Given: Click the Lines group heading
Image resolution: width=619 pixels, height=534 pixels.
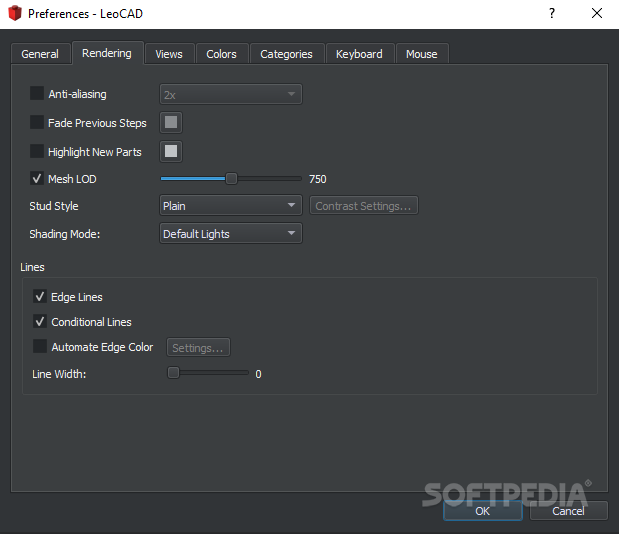Looking at the screenshot, I should tap(32, 267).
